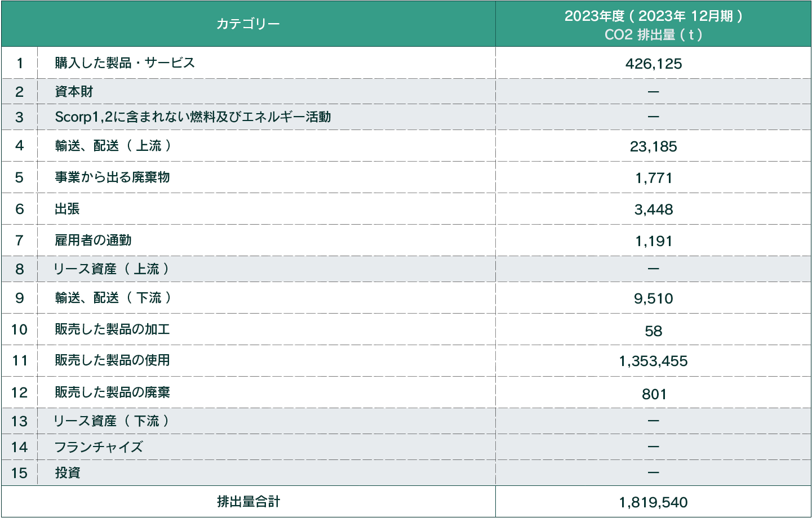Click category number 1

tap(20, 63)
